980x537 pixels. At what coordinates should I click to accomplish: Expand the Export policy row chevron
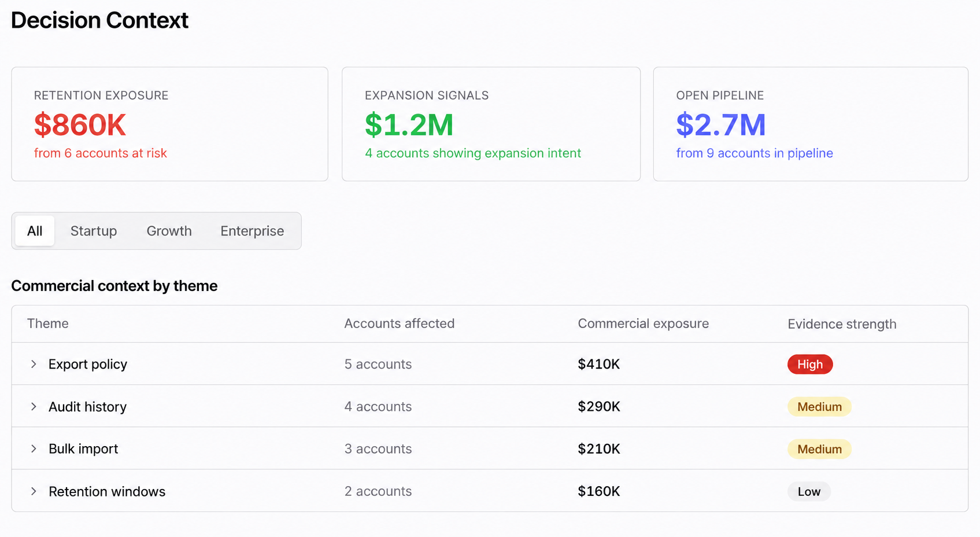[34, 364]
